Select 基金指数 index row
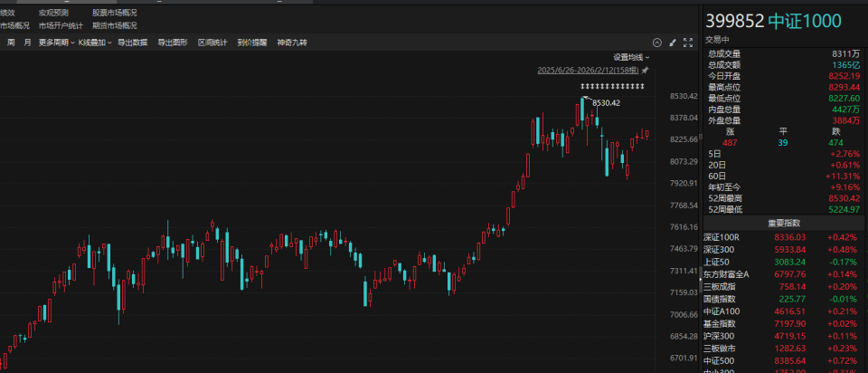This screenshot has width=868, height=373. [x=783, y=323]
